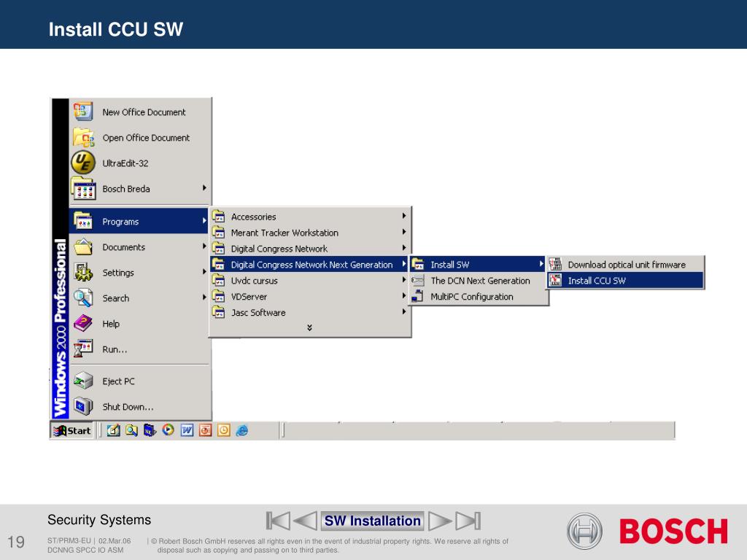Click the Shut Down monitor icon
Viewport: 747px width, 560px height.
point(83,406)
